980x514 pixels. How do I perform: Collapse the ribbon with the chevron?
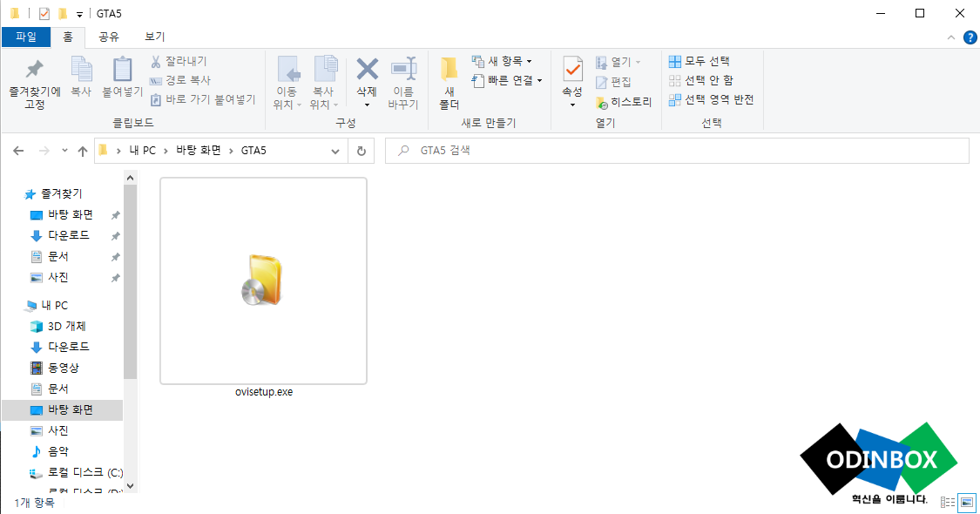950,37
